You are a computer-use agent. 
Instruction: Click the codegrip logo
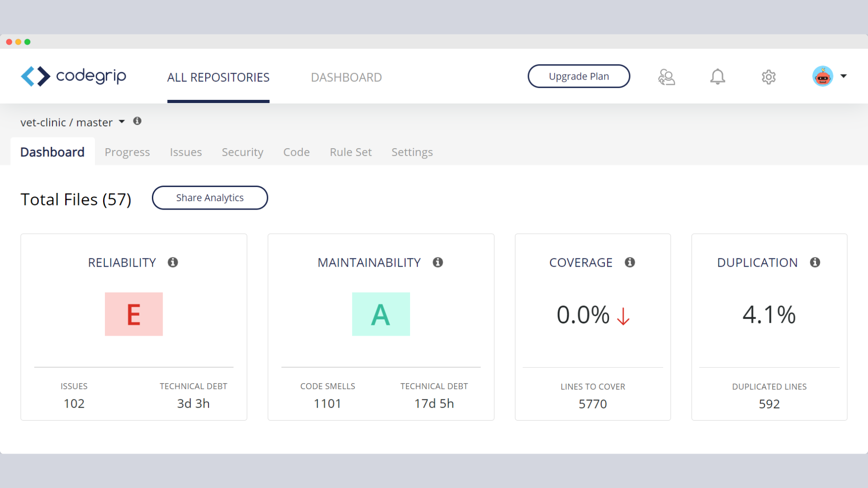coord(74,76)
